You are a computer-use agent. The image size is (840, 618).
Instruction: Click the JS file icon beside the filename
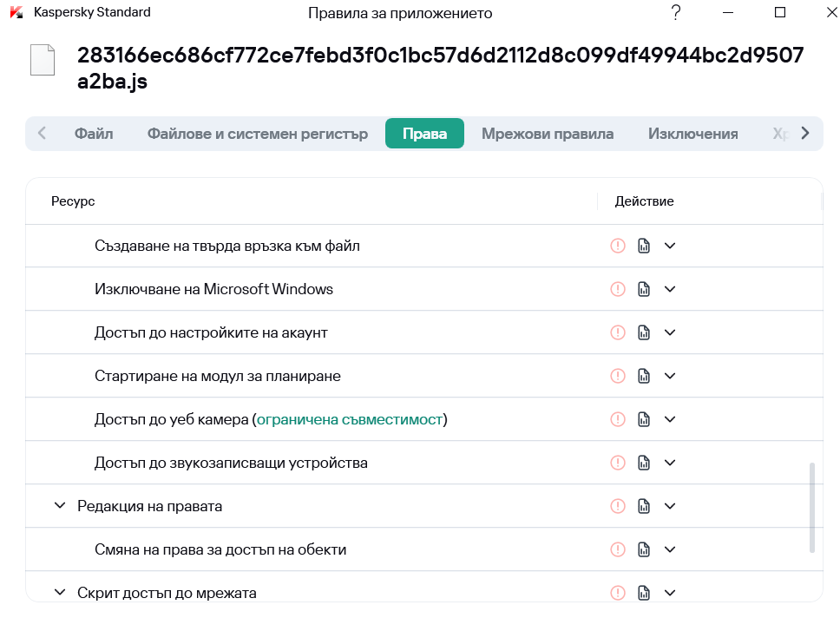43,60
